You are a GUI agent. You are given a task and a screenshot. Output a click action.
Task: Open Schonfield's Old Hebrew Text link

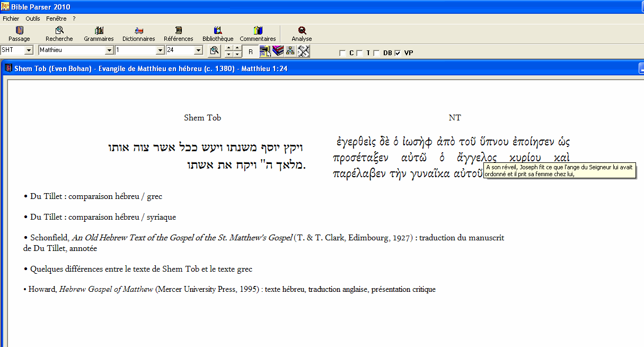264,242
